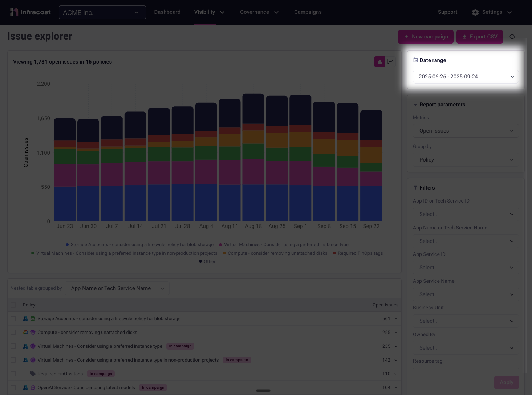Select all policies with header checkbox
Viewport: 532px width, 395px height.
click(x=13, y=305)
